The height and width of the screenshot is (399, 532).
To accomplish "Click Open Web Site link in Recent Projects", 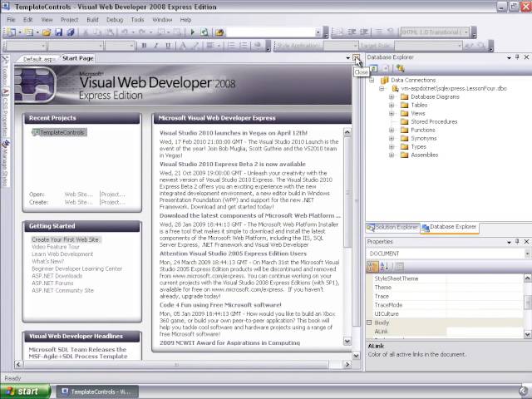I will click(79, 195).
